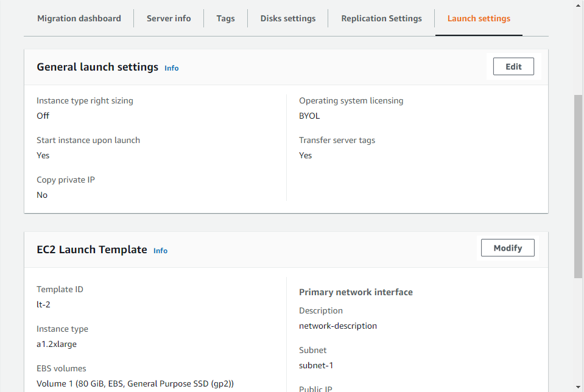Click the EBS Volume 1 entry
The image size is (584, 392).
(135, 383)
